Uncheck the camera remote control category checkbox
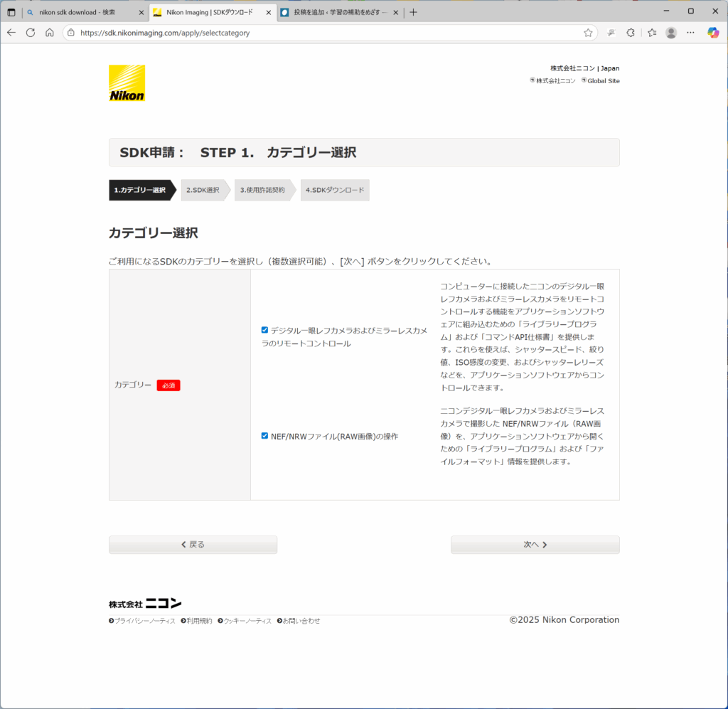 (264, 330)
